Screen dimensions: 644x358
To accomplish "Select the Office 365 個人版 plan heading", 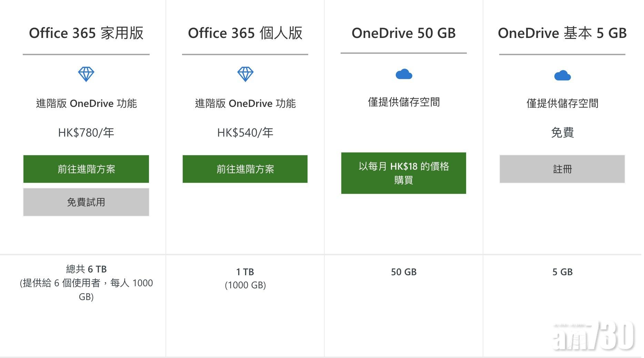I will pyautogui.click(x=245, y=33).
